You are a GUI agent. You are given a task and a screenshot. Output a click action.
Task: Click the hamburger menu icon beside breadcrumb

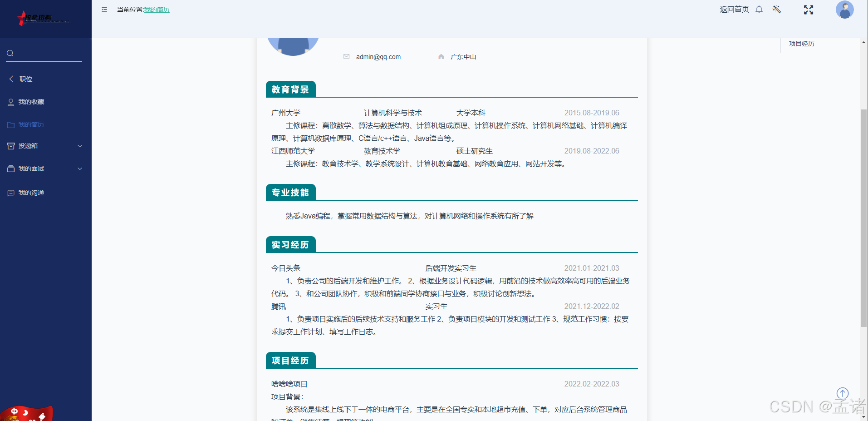104,10
